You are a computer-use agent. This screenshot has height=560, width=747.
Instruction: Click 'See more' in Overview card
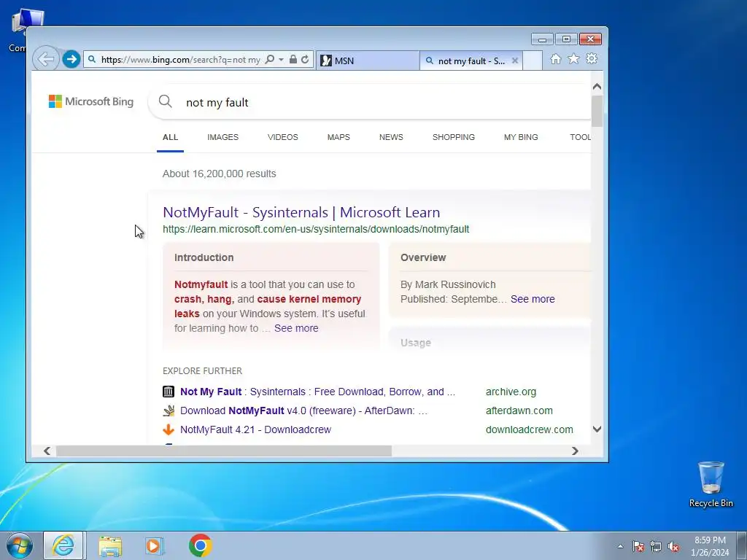tap(533, 299)
